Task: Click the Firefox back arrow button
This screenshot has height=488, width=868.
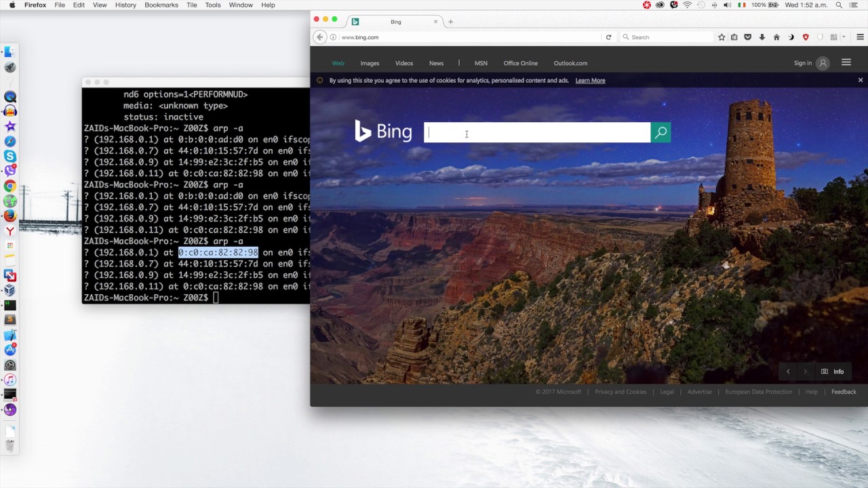Action: 319,37
